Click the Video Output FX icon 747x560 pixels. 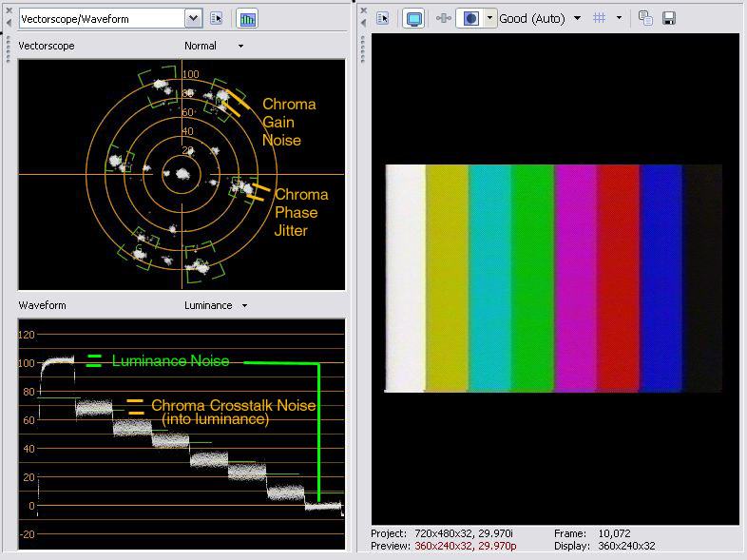(442, 18)
